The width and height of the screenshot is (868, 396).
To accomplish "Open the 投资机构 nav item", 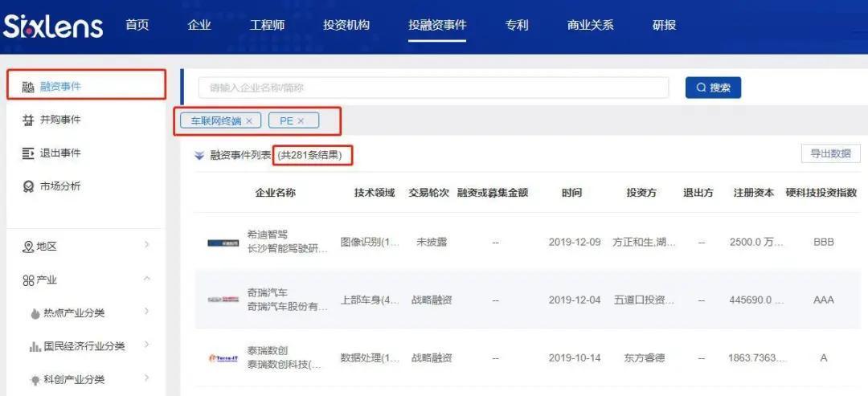I will coord(346,25).
